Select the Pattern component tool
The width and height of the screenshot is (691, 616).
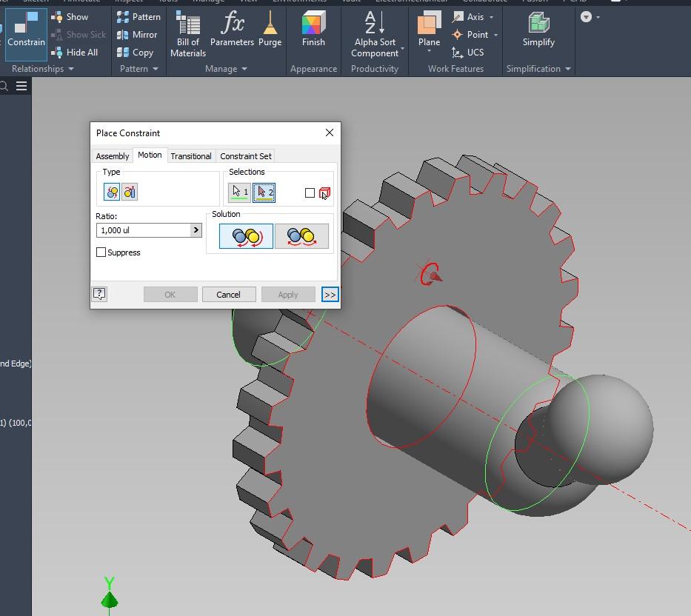click(138, 17)
